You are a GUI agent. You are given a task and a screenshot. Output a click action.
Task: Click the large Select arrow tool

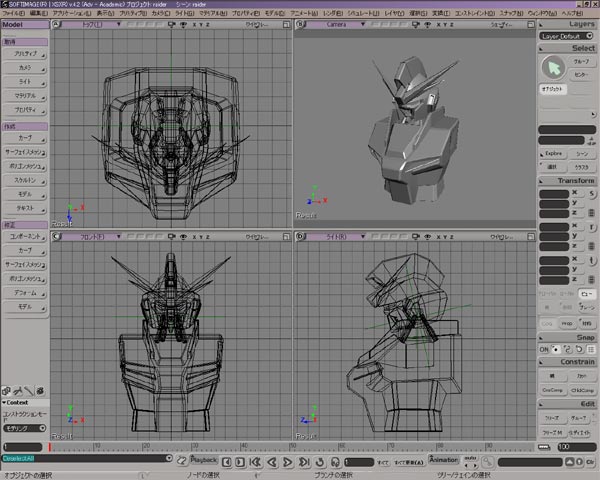tap(553, 68)
